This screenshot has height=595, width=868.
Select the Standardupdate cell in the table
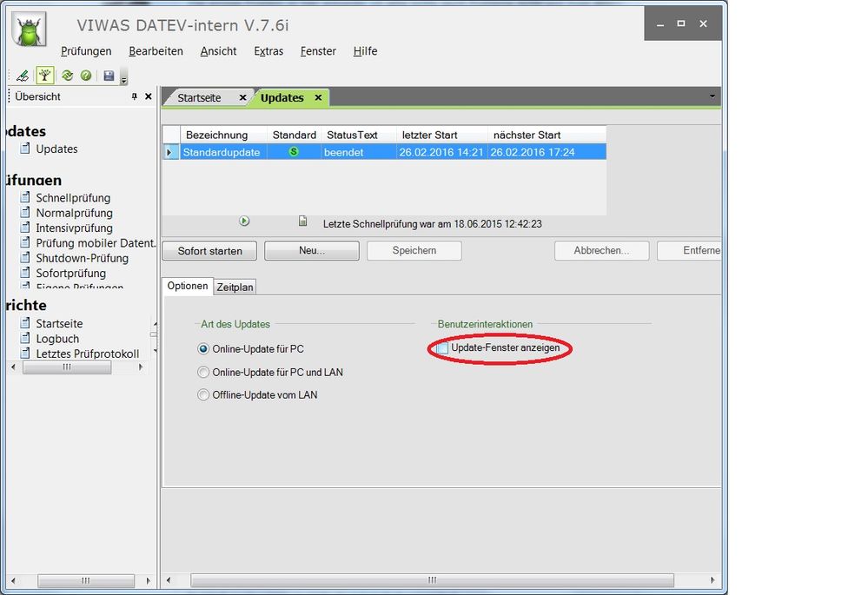[x=223, y=152]
